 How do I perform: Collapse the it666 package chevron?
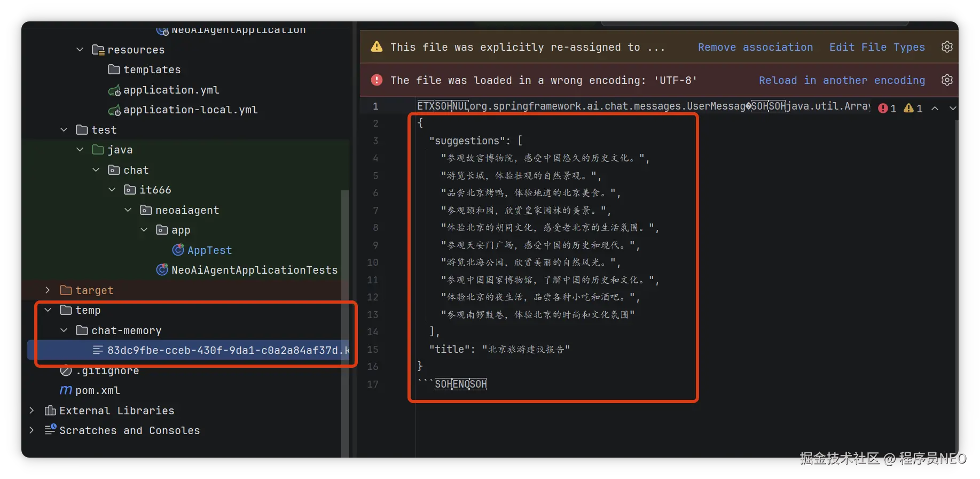(x=112, y=190)
